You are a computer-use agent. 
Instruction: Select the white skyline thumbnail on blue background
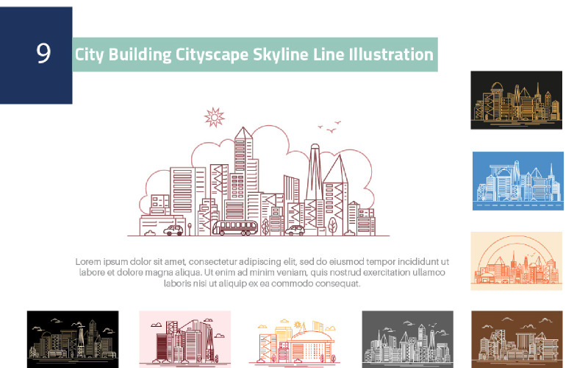pos(518,181)
